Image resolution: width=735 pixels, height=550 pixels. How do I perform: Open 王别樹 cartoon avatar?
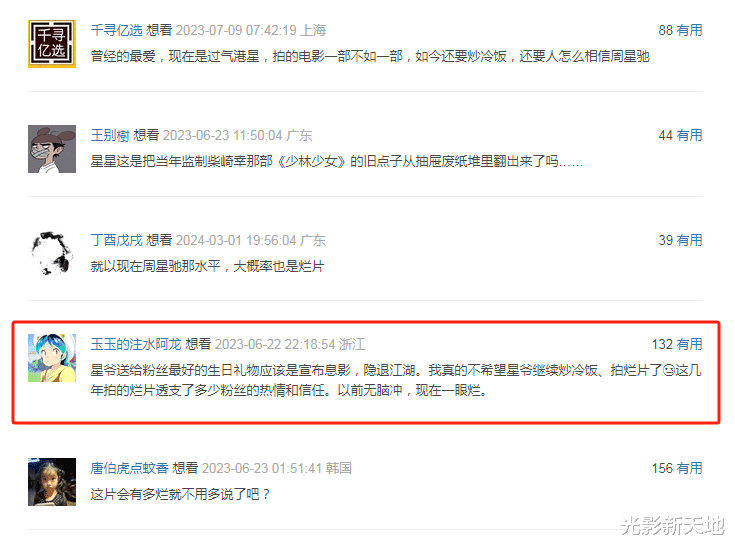point(52,149)
